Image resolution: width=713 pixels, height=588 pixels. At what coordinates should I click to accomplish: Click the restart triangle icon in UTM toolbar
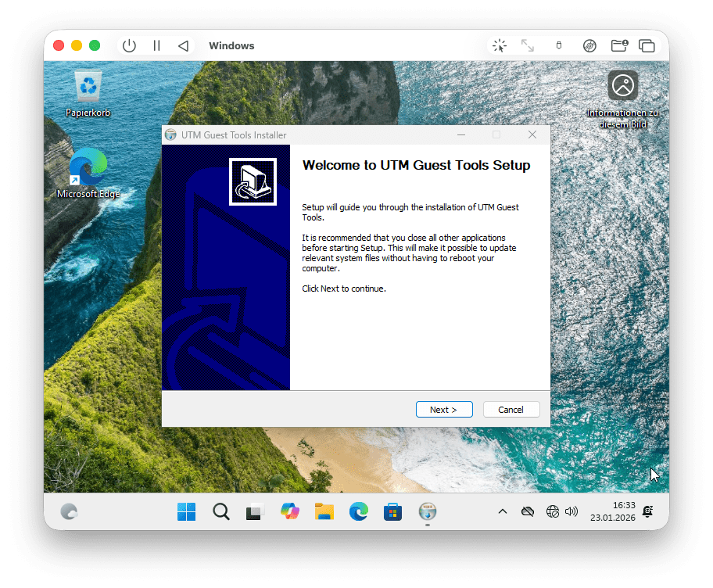183,46
